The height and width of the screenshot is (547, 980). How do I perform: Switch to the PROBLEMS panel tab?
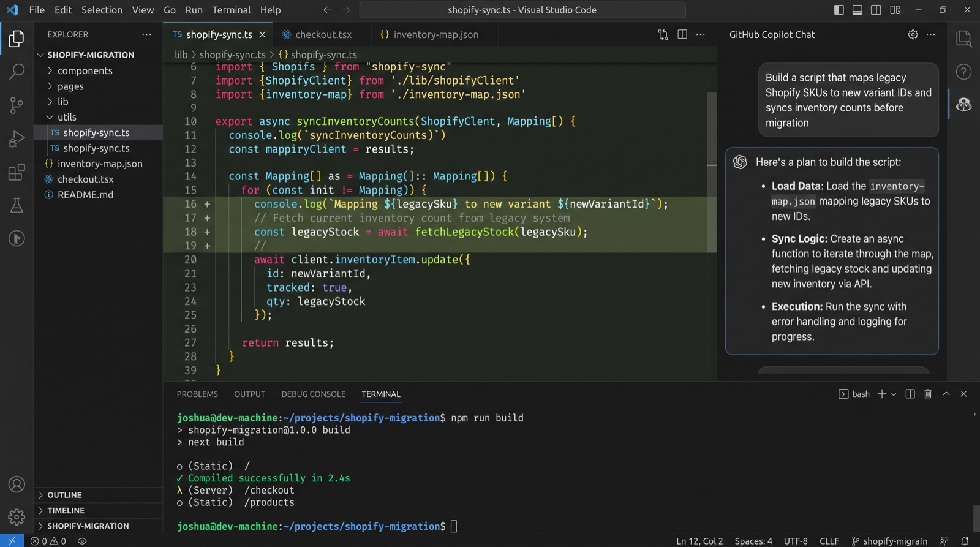197,394
